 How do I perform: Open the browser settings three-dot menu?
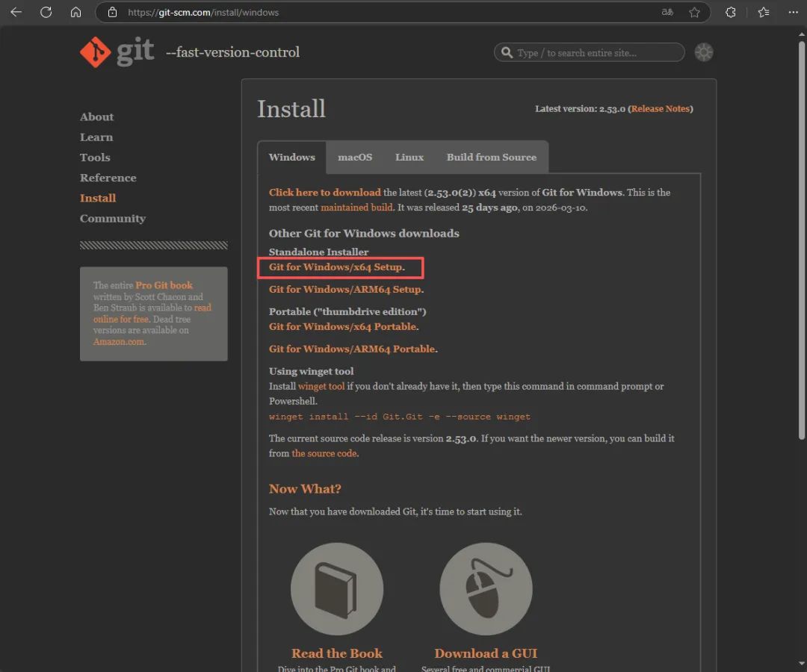pyautogui.click(x=793, y=12)
